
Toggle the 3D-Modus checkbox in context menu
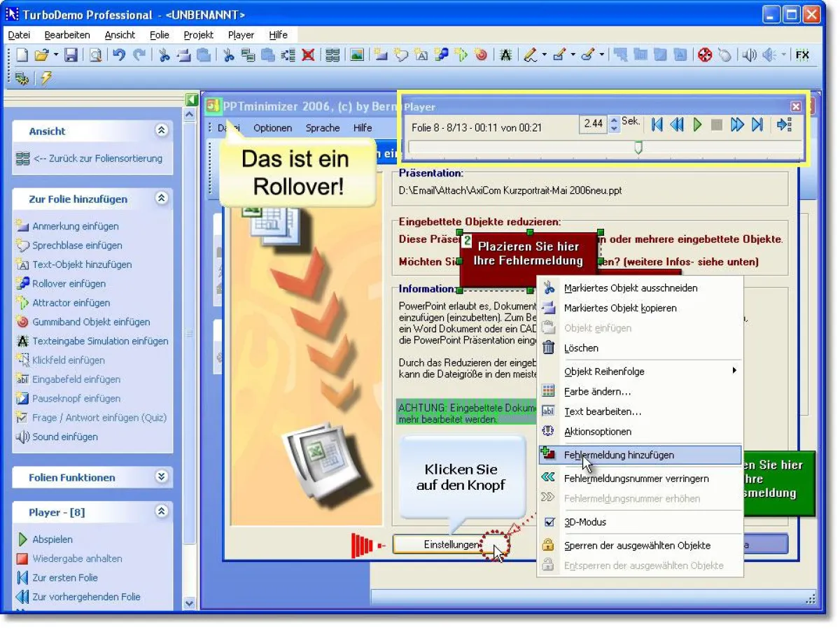(549, 522)
